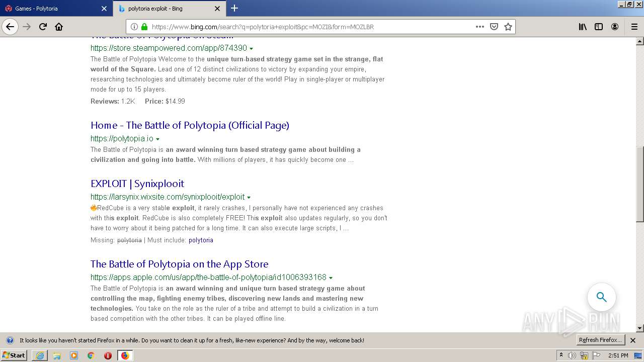The width and height of the screenshot is (644, 362).
Task: Click the vertical scrollbar thumb
Action: pyautogui.click(x=640, y=184)
